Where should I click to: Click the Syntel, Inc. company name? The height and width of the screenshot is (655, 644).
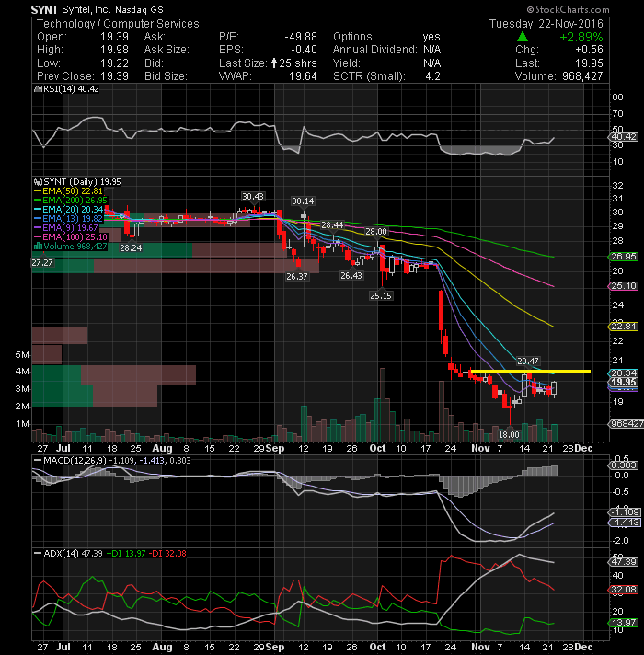point(86,9)
